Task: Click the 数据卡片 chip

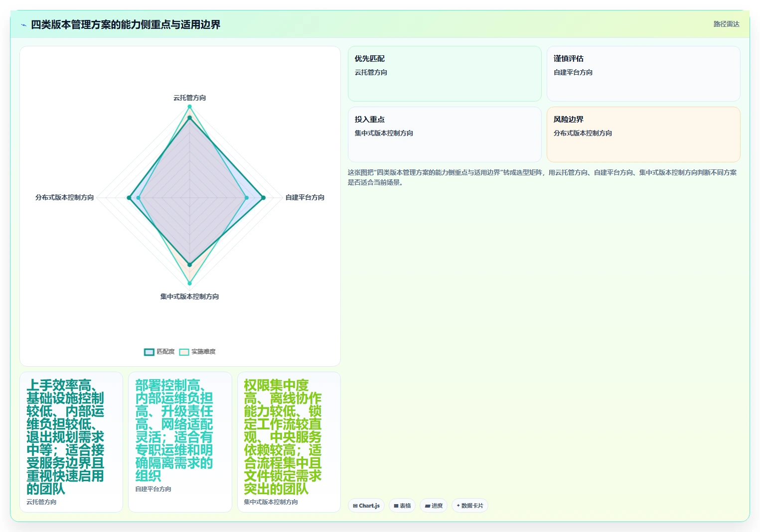Action: coord(470,506)
